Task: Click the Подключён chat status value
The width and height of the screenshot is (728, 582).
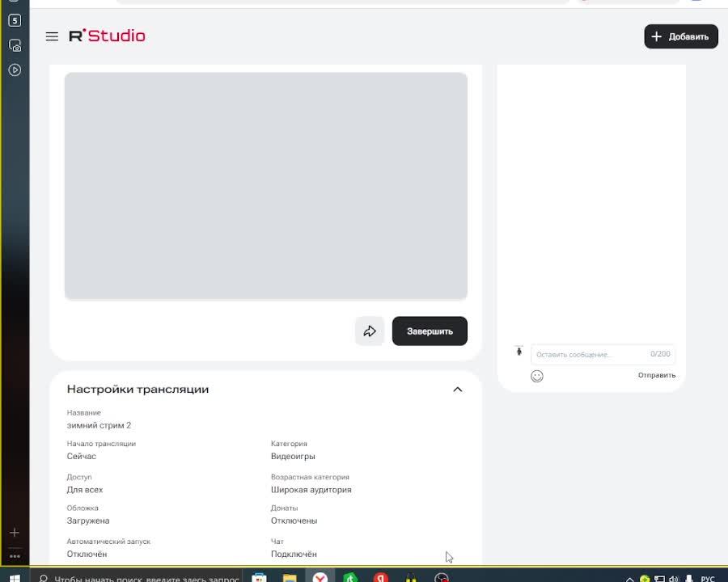Action: 294,555
